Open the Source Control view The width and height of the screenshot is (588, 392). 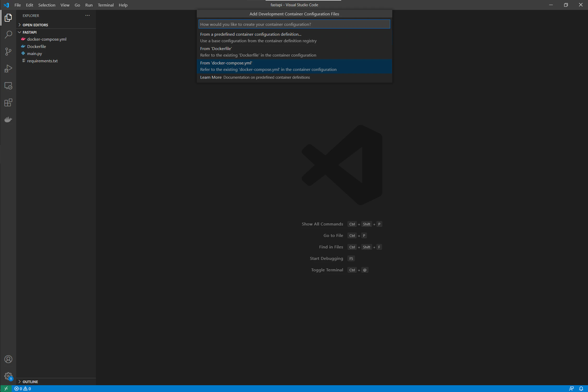[x=8, y=51]
